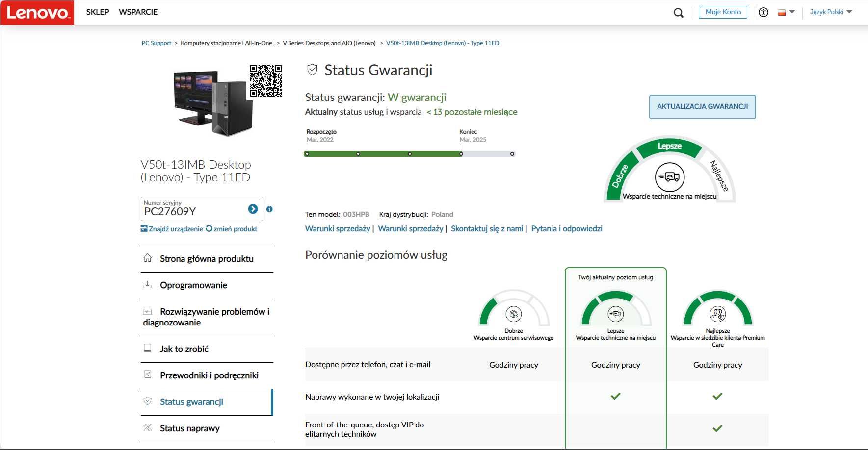Image resolution: width=868 pixels, height=450 pixels.
Task: Open second Warunki sprzedaży link
Action: point(411,229)
